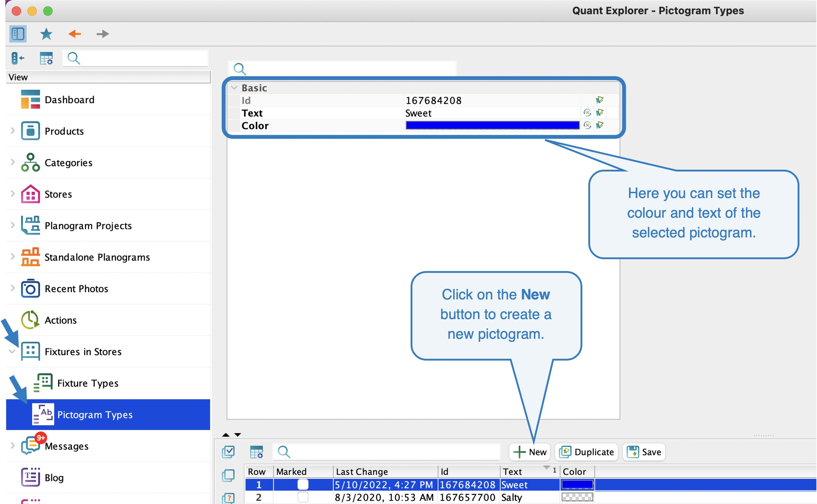Expand the Messages tree node
The height and width of the screenshot is (504, 817).
coord(13,445)
